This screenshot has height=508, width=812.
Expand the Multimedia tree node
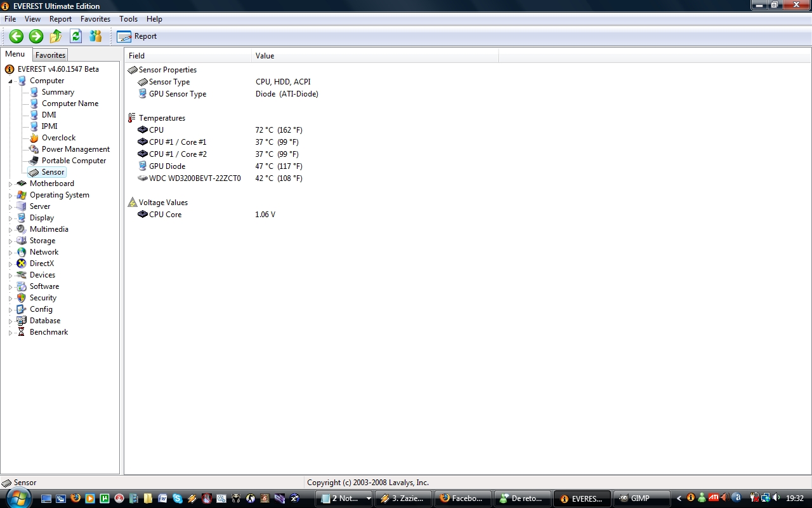(x=10, y=230)
